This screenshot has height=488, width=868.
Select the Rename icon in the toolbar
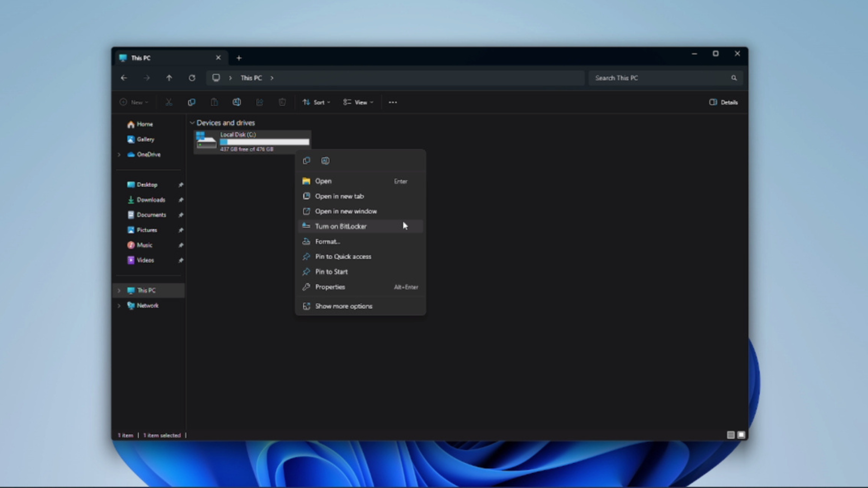[237, 102]
